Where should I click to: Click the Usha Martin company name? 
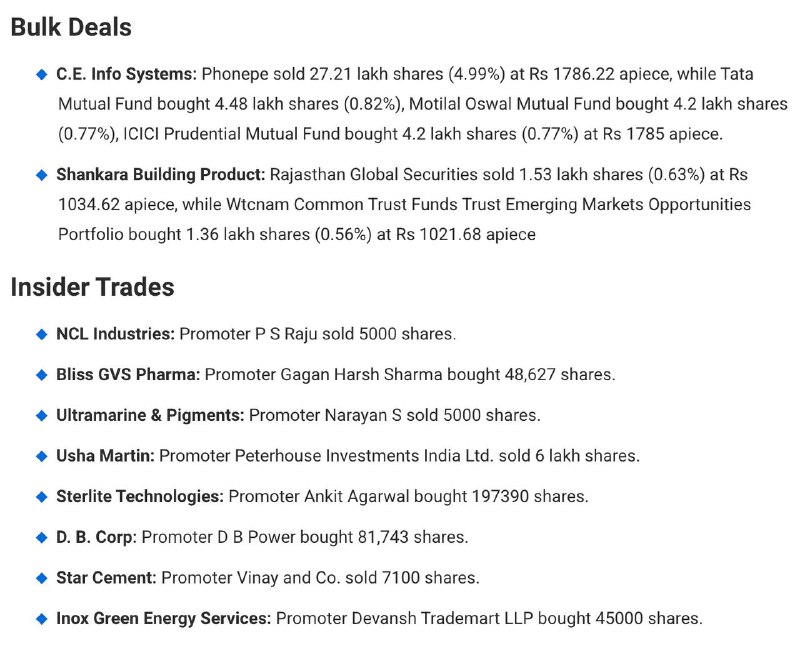click(x=105, y=456)
